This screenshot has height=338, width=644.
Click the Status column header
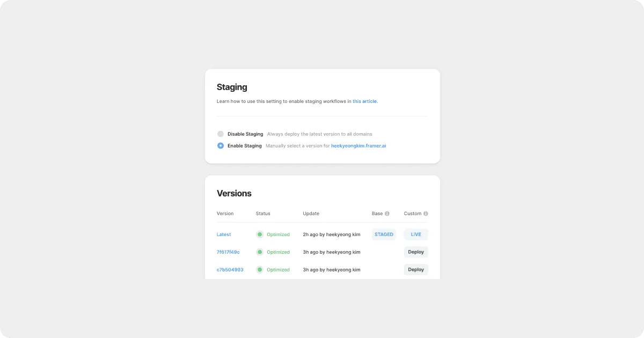click(263, 214)
